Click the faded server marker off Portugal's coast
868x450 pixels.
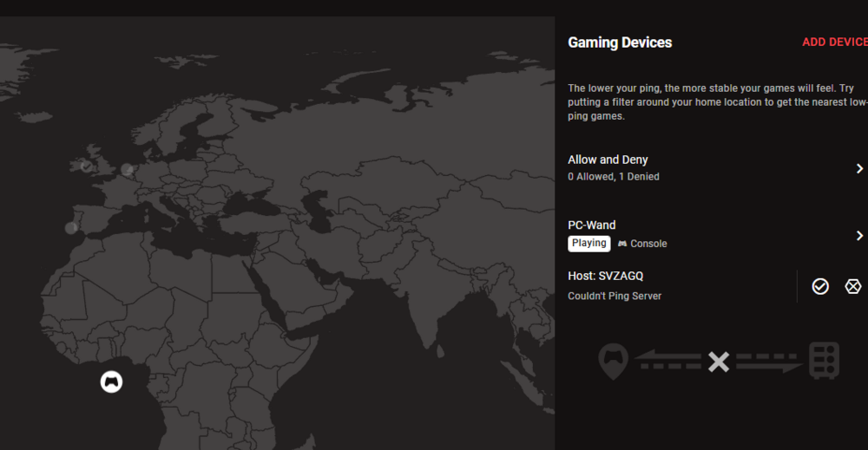coord(71,228)
